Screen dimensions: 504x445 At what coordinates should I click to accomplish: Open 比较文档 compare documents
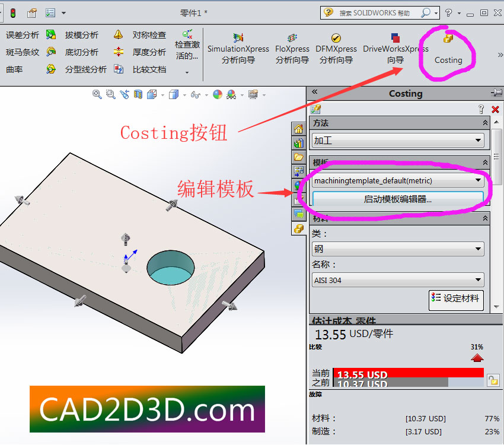tap(140, 69)
